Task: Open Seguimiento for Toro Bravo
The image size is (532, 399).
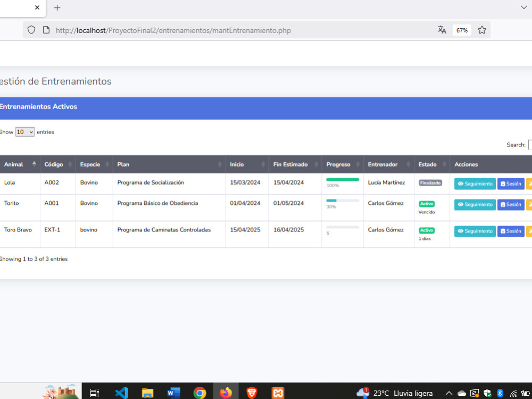Action: coord(475,231)
